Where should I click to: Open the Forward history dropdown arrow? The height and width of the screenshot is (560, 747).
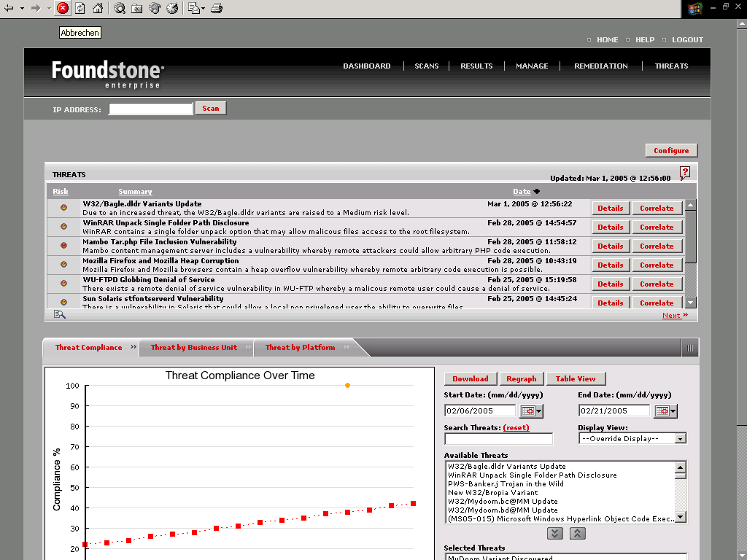(49, 9)
